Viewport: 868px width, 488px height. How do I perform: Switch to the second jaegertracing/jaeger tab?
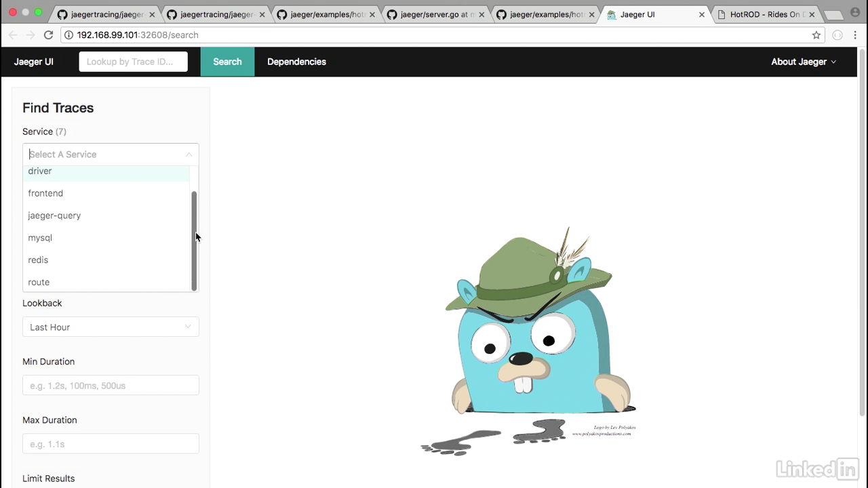pos(216,14)
